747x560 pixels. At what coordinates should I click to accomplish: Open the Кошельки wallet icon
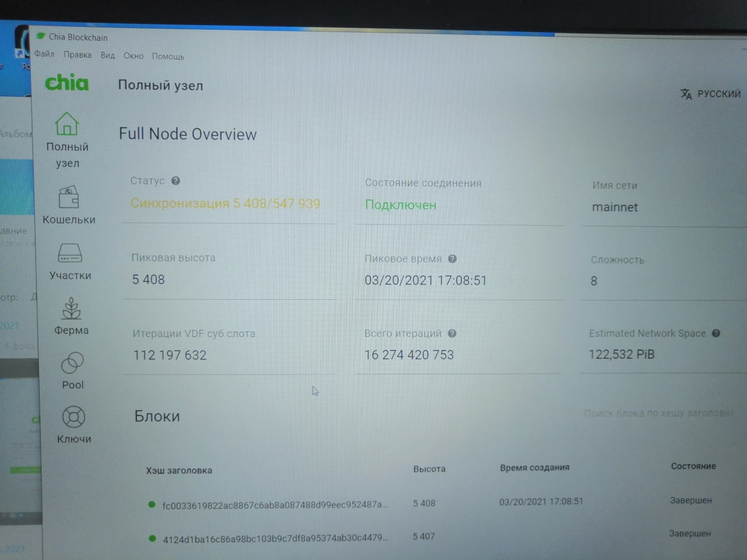coord(68,198)
